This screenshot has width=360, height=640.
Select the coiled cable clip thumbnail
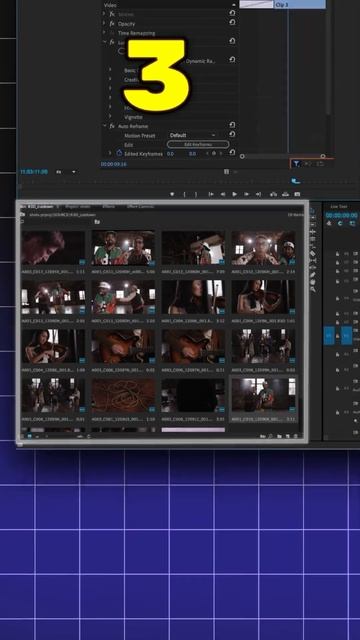coord(123,396)
